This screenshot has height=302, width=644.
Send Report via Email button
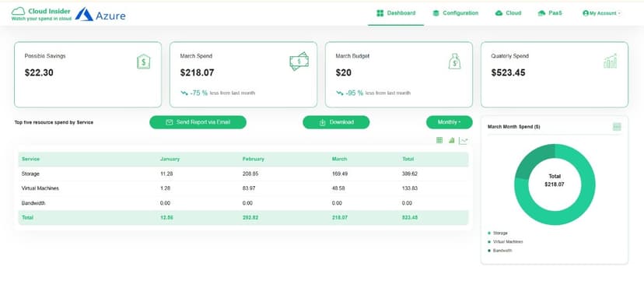(x=198, y=122)
